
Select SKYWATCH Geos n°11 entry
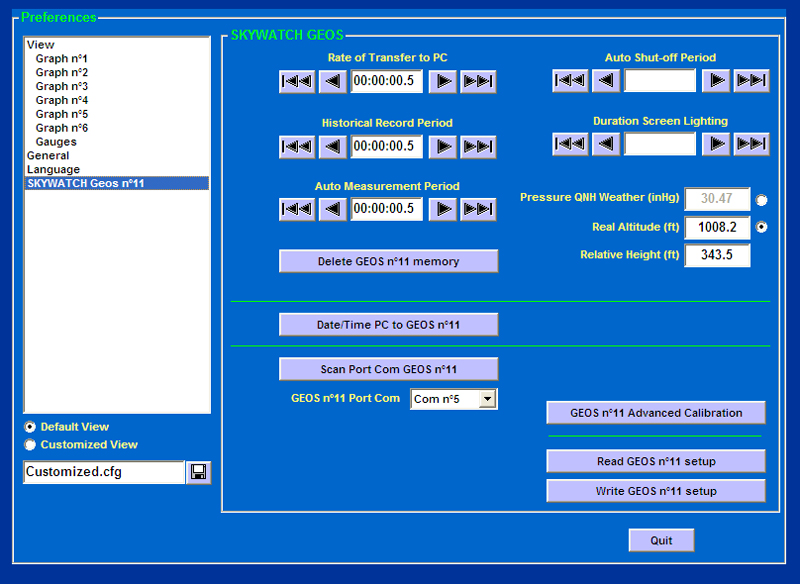(x=117, y=183)
